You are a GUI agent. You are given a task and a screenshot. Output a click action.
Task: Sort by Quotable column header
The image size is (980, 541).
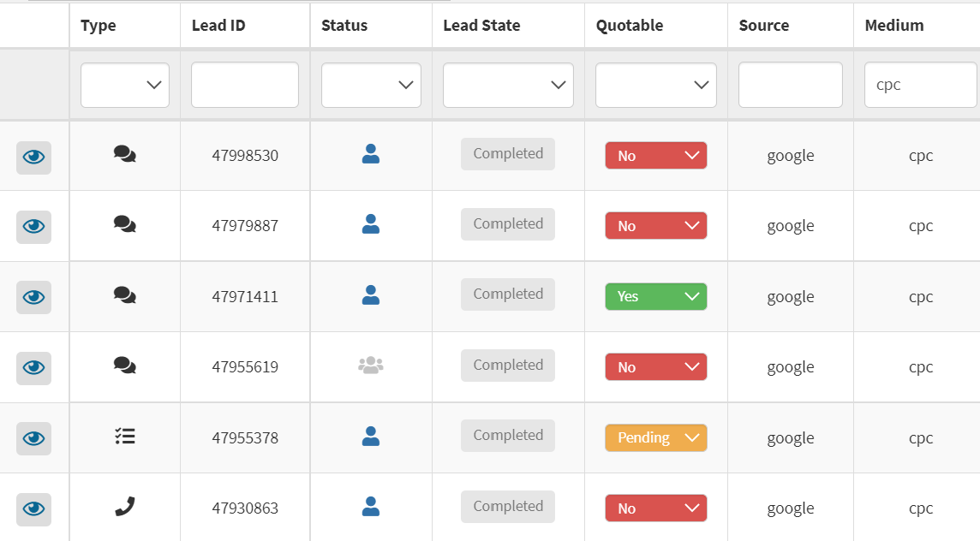[630, 26]
